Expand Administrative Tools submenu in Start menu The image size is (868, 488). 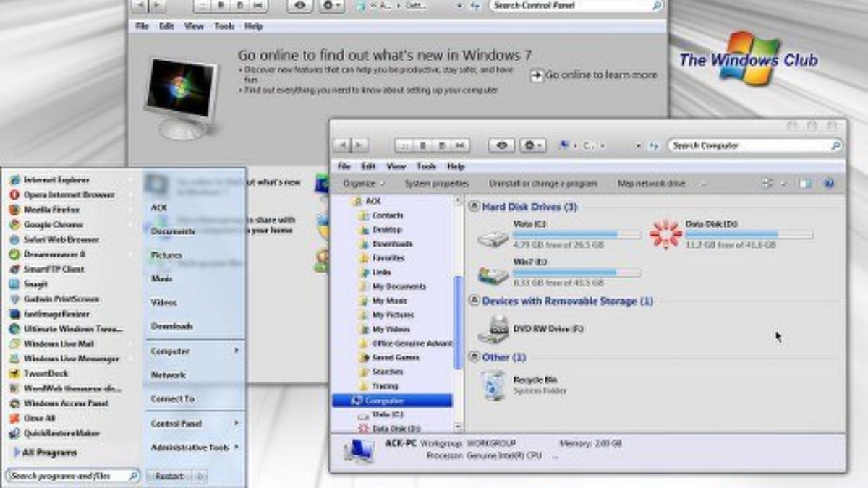[x=237, y=447]
